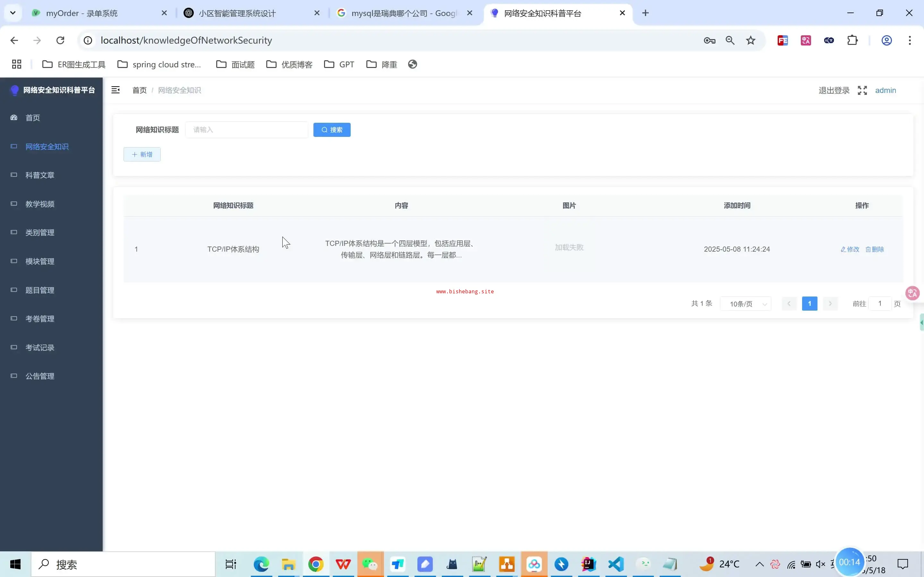924x577 pixels.
Task: Go to the previous pagination page arrow
Action: click(789, 304)
